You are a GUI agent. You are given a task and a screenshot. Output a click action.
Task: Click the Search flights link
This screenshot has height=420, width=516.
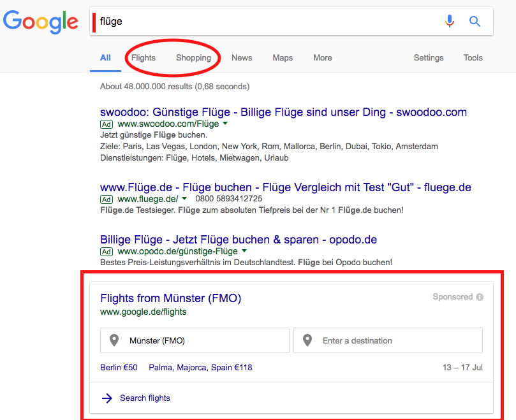[145, 398]
